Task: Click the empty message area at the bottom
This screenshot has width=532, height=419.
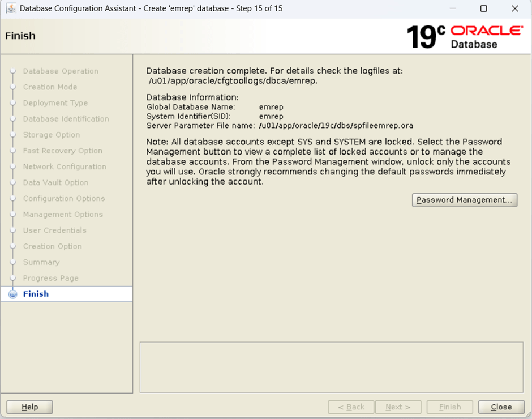Action: pyautogui.click(x=332, y=367)
